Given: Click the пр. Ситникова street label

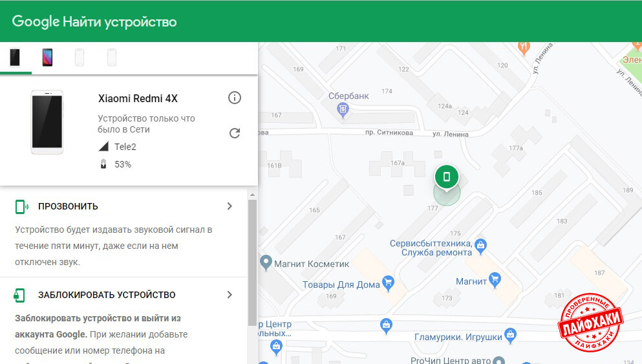Looking at the screenshot, I should coord(389,133).
